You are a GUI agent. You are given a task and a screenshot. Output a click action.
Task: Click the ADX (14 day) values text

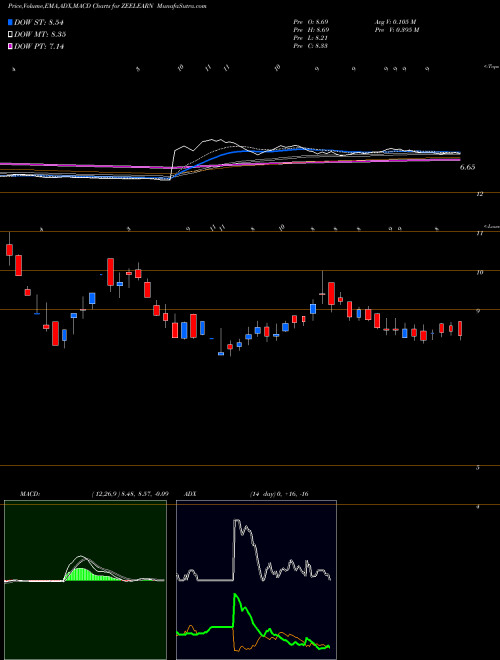tap(278, 494)
